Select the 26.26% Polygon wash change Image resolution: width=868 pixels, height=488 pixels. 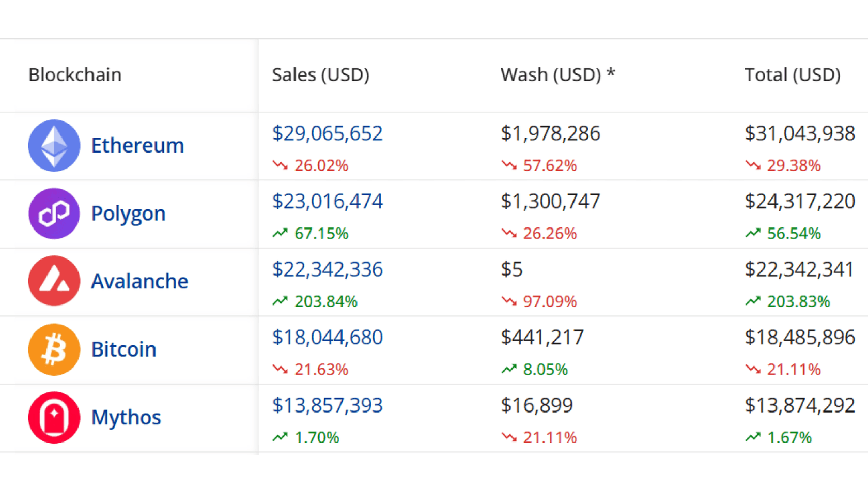point(550,234)
